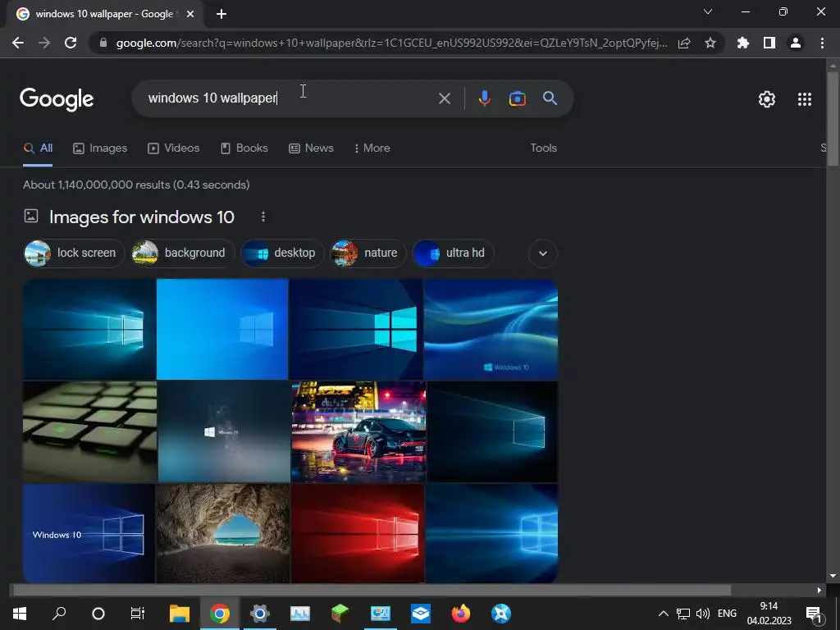Open the notification center icon
The height and width of the screenshot is (630, 840).
click(814, 614)
